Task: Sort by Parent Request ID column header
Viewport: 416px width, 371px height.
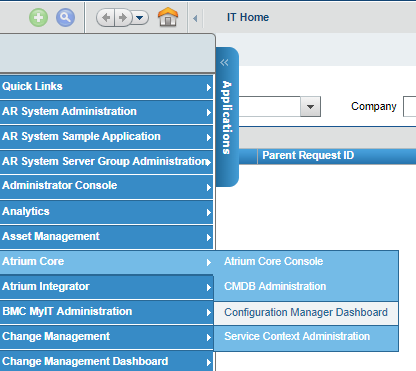Action: (x=308, y=155)
